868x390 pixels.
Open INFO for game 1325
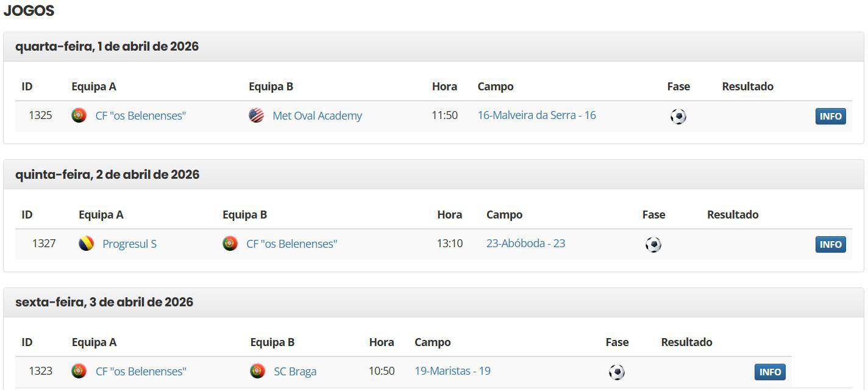pyautogui.click(x=830, y=116)
